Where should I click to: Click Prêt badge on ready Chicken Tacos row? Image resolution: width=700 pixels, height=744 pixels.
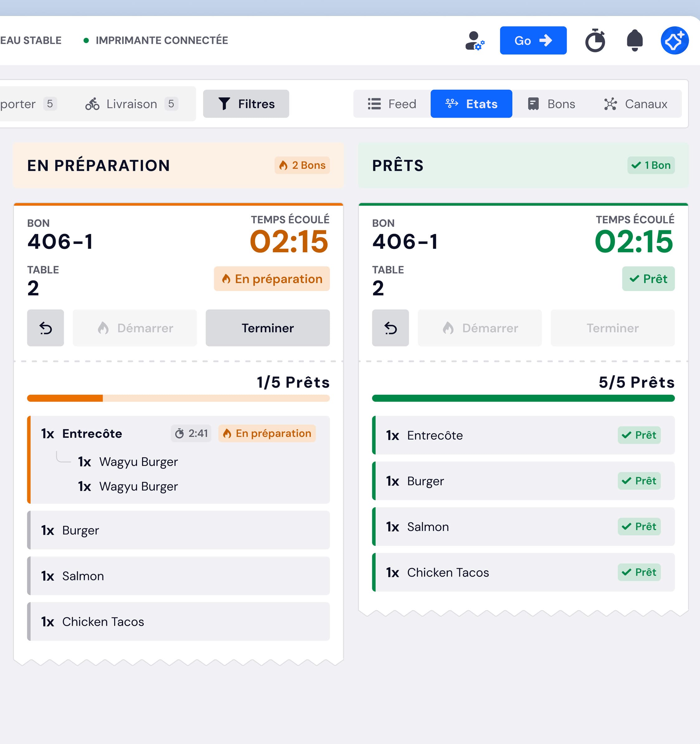point(639,572)
